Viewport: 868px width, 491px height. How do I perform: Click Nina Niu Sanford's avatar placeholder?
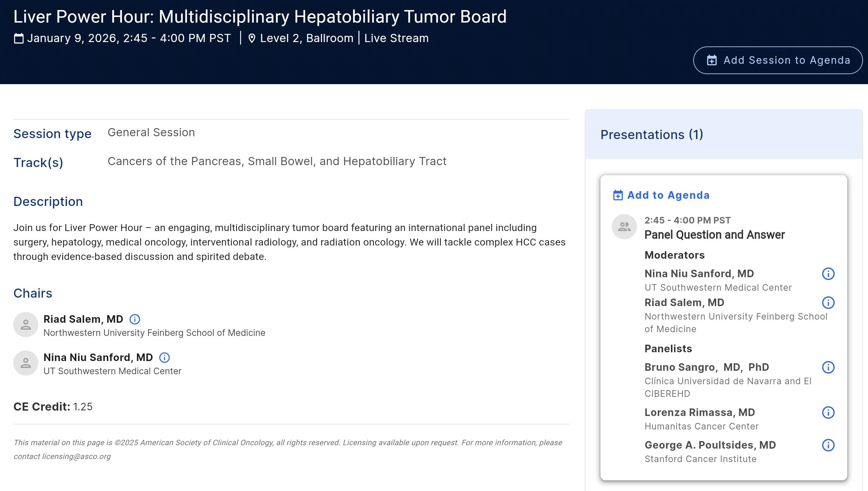pos(26,363)
